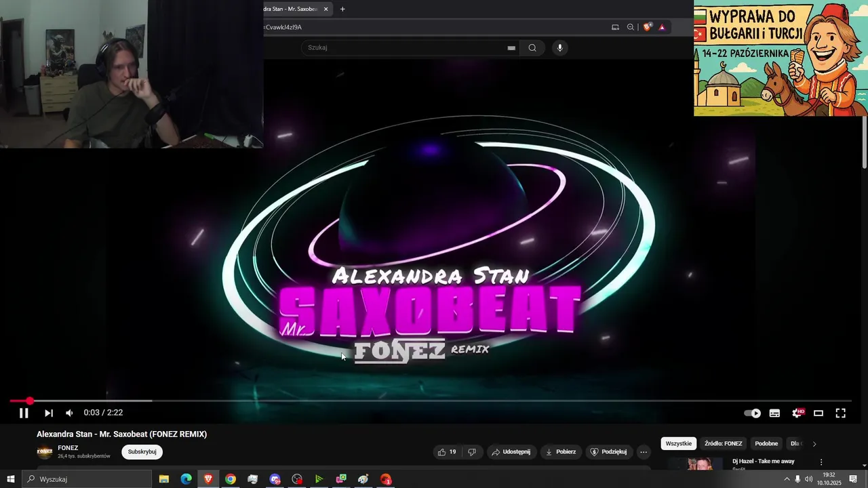The height and width of the screenshot is (488, 868).
Task: Open the Windows Start menu
Action: (11, 479)
